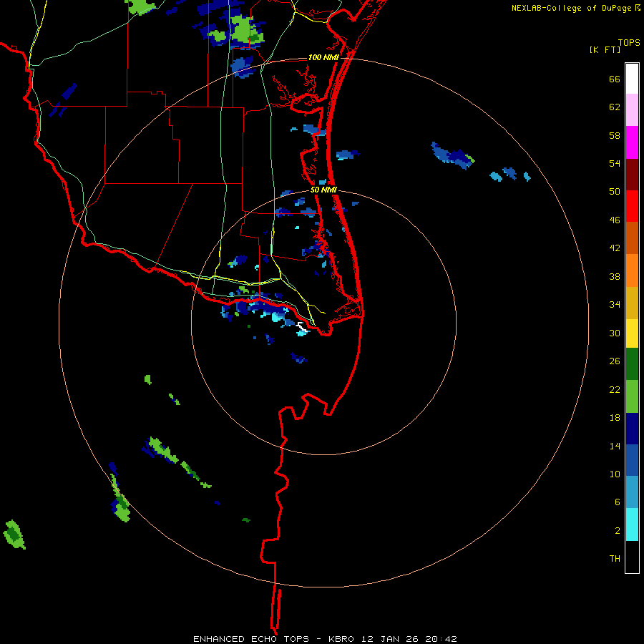Click the 6 legend value
The image size is (644, 644).
[618, 502]
